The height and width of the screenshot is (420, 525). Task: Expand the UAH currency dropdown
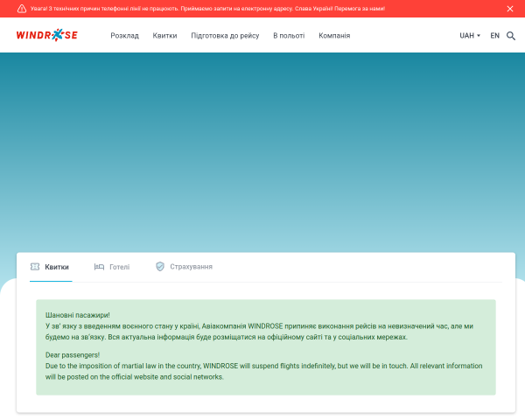tap(470, 36)
